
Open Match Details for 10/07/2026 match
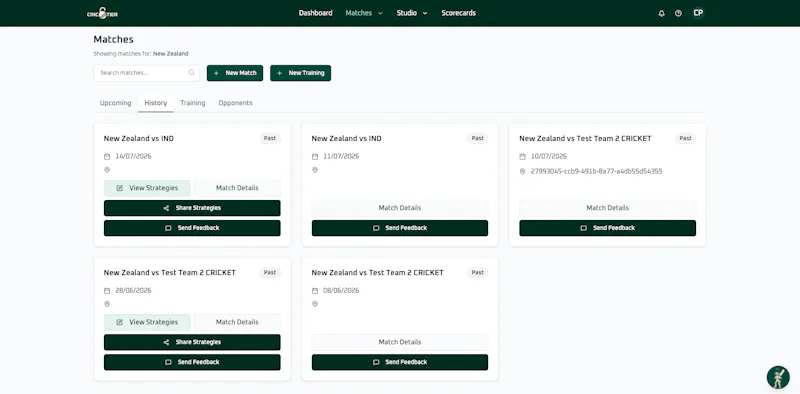[x=607, y=208]
